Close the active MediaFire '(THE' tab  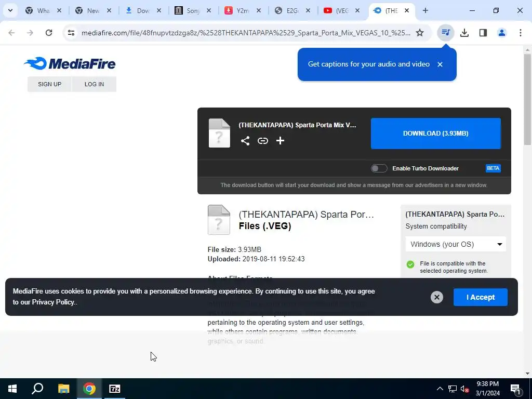tap(407, 10)
